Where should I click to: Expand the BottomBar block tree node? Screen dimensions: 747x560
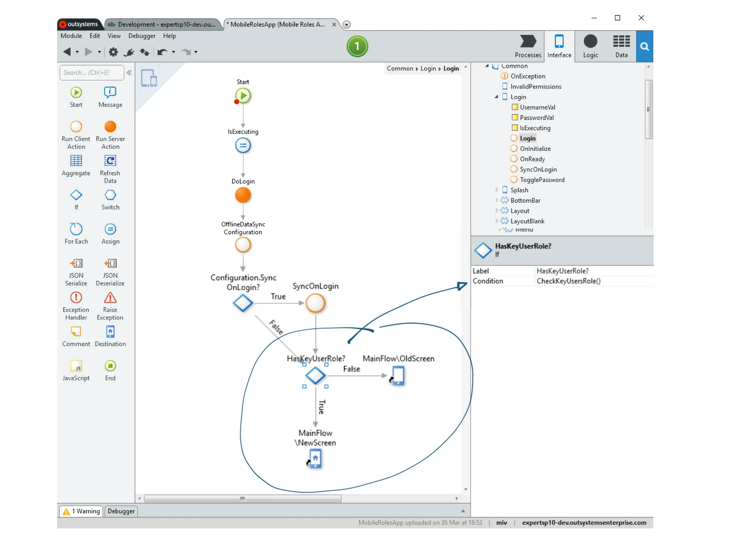pyautogui.click(x=497, y=200)
